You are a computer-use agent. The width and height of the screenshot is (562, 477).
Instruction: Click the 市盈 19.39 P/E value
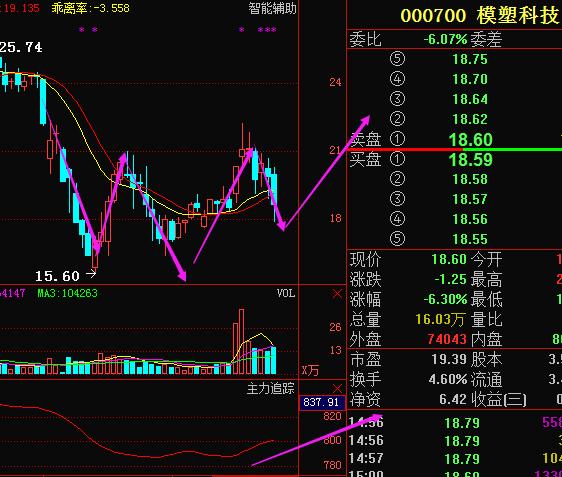[449, 359]
